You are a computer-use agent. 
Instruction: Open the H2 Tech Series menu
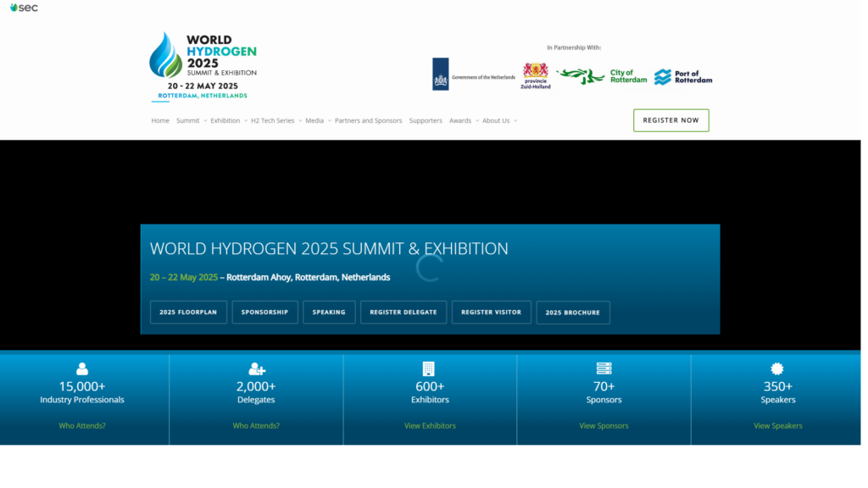click(272, 120)
